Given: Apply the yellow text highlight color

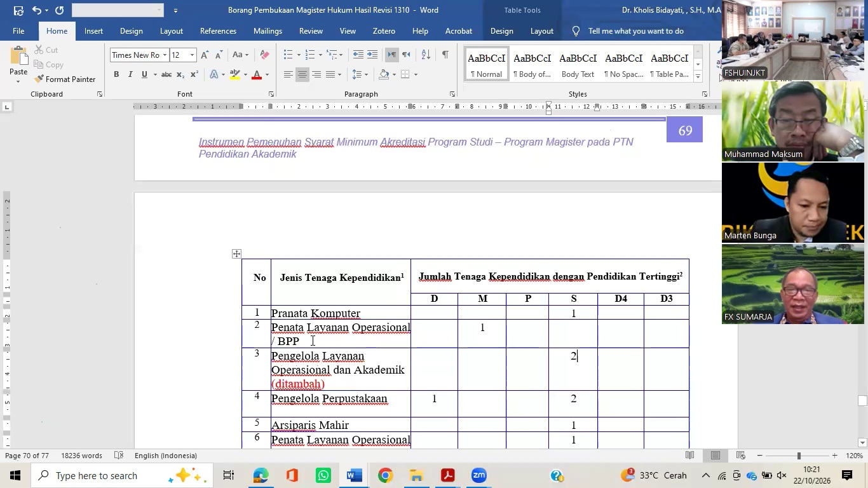Looking at the screenshot, I should click(235, 74).
